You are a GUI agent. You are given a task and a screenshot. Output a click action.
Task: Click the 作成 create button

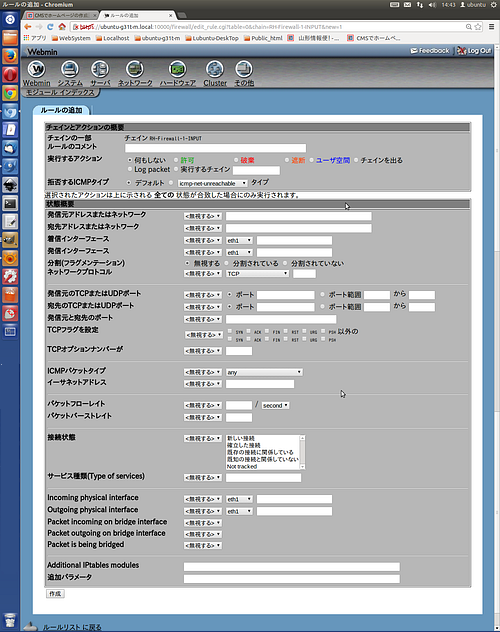pos(55,594)
